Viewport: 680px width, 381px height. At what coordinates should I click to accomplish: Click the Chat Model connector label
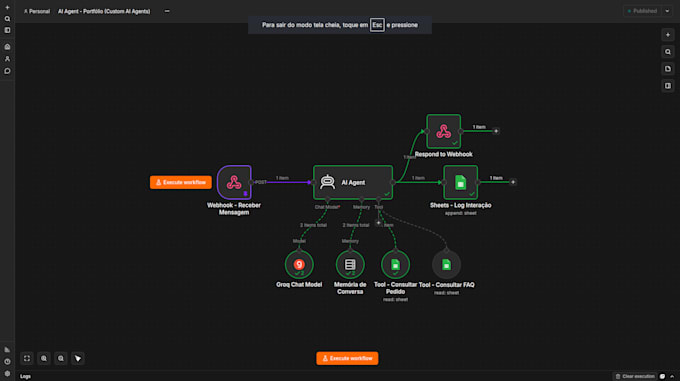327,207
